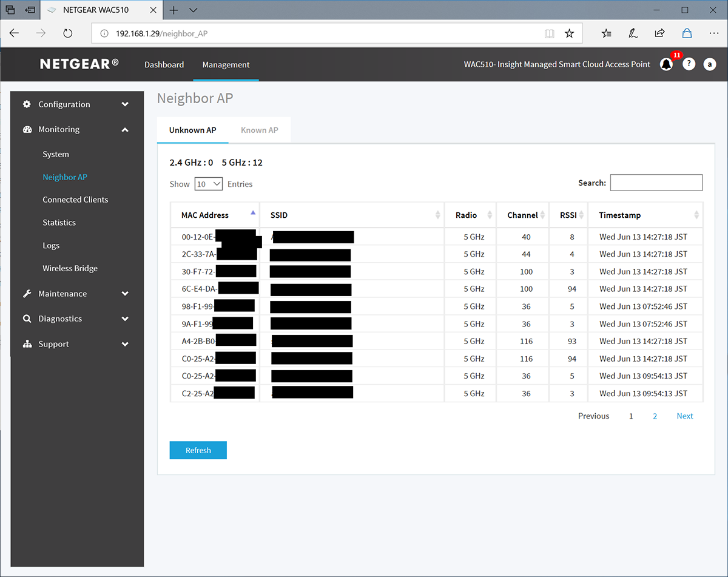Open the user account avatar icon
Image resolution: width=728 pixels, height=577 pixels.
point(710,64)
